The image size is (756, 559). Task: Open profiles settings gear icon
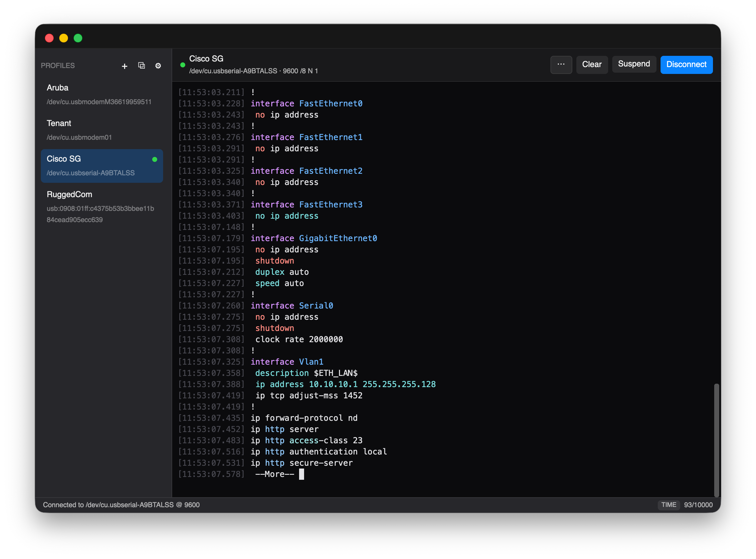[x=158, y=66]
